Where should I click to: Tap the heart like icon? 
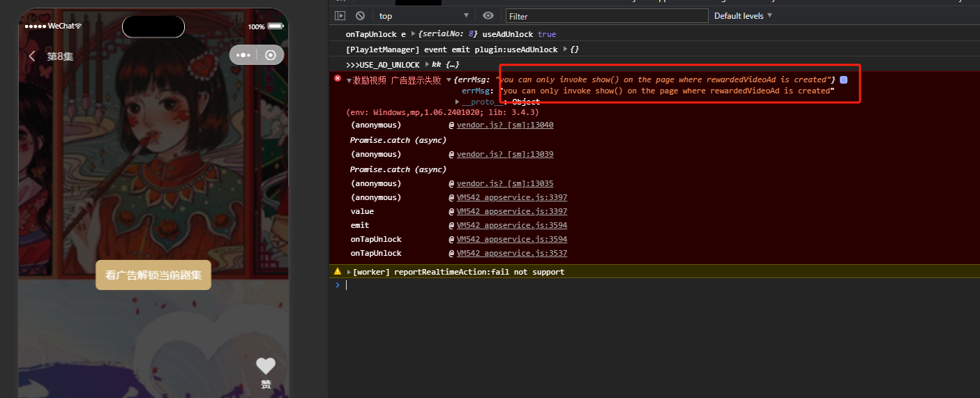(266, 366)
